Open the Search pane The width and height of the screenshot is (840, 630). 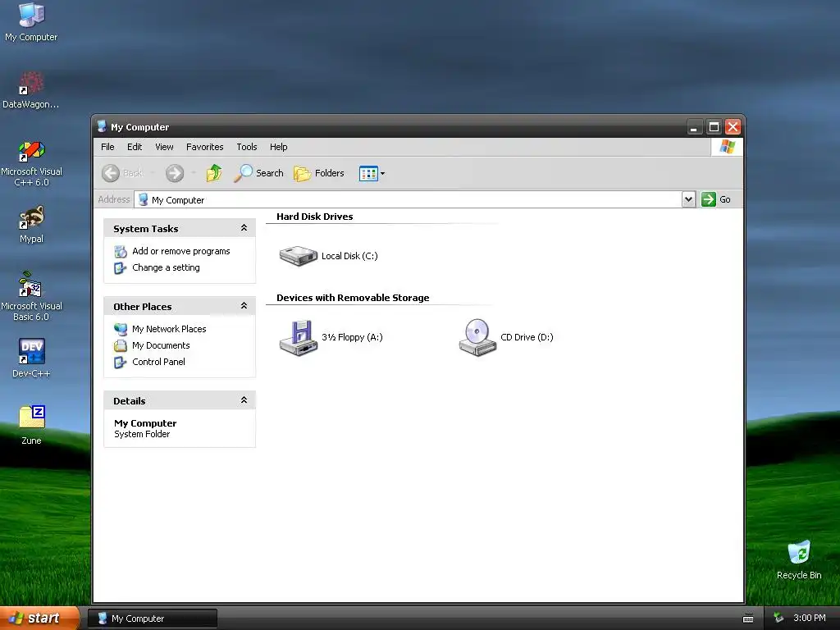[x=258, y=173]
